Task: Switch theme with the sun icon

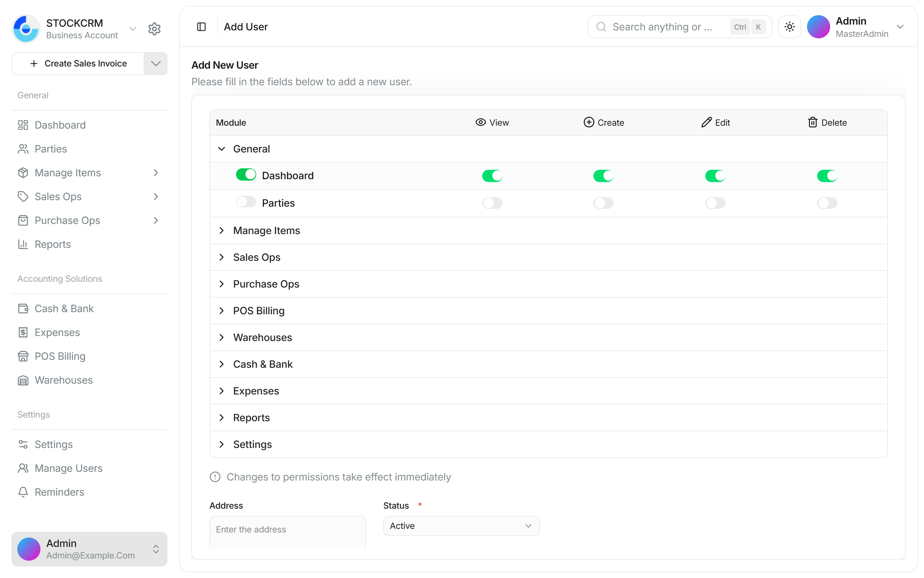Action: (x=789, y=27)
